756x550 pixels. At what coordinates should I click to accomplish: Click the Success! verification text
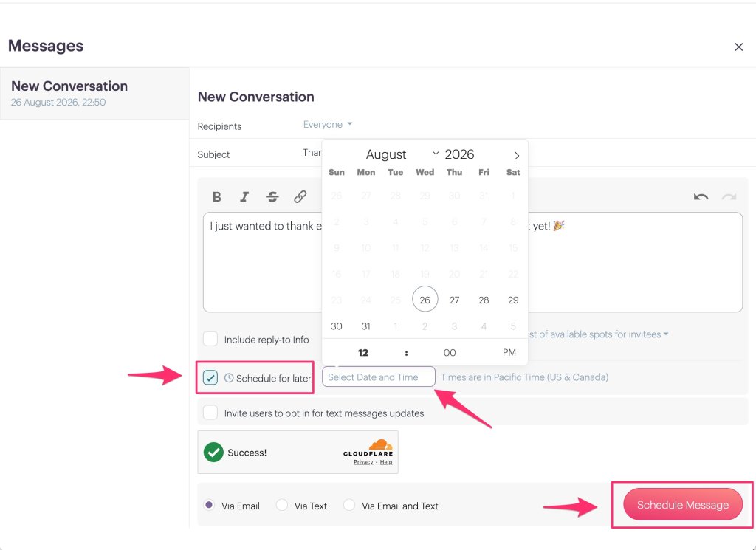click(247, 452)
